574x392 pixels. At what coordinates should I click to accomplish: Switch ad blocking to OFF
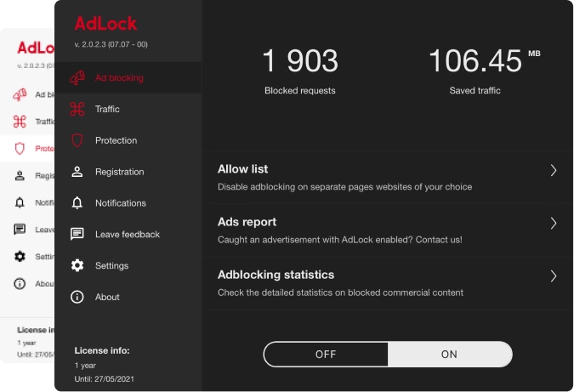(326, 355)
